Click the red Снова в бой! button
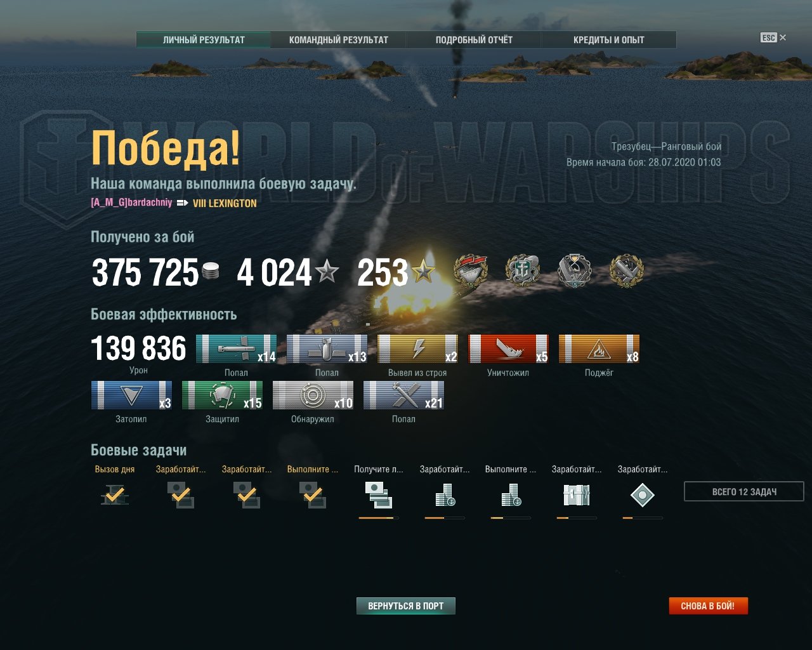Viewport: 812px width, 650px height. click(708, 606)
